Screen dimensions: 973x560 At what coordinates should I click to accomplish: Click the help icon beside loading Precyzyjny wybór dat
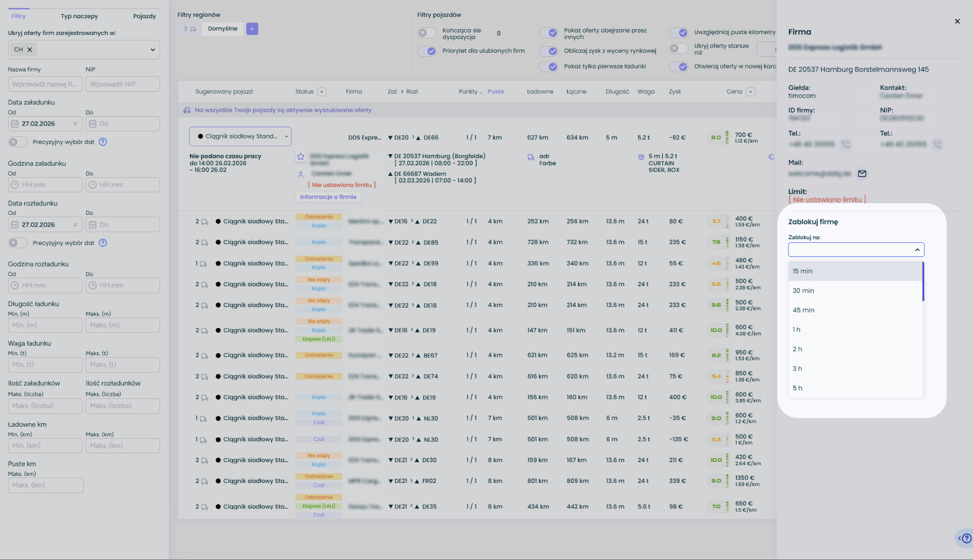pos(103,142)
